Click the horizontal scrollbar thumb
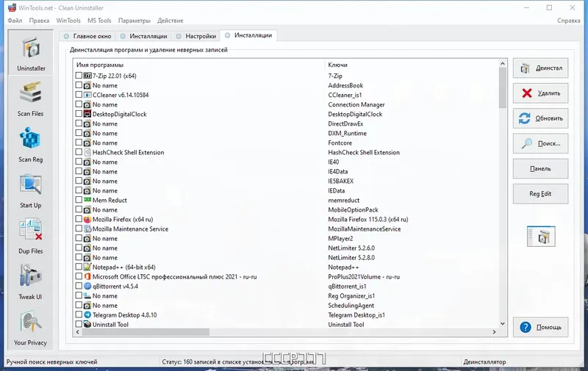Image resolution: width=588 pixels, height=371 pixels. 146,332
